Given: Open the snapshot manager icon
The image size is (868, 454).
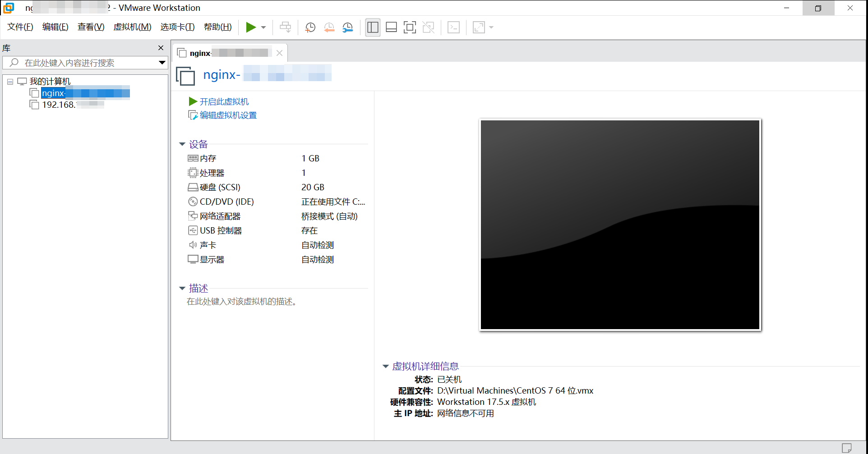Looking at the screenshot, I should 348,28.
